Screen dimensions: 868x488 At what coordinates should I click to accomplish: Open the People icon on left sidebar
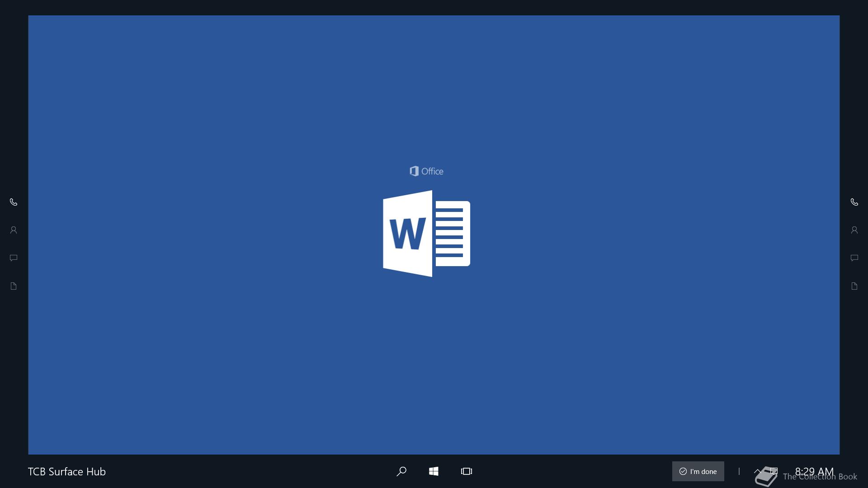pos(14,230)
